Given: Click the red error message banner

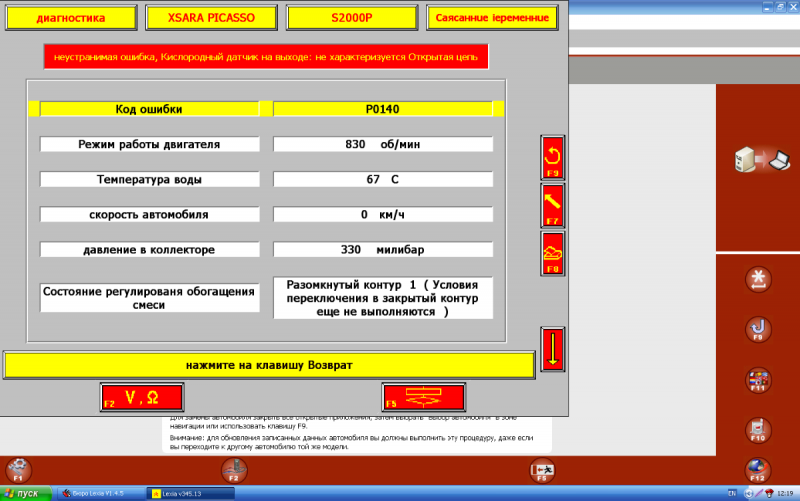Looking at the screenshot, I should coord(266,57).
